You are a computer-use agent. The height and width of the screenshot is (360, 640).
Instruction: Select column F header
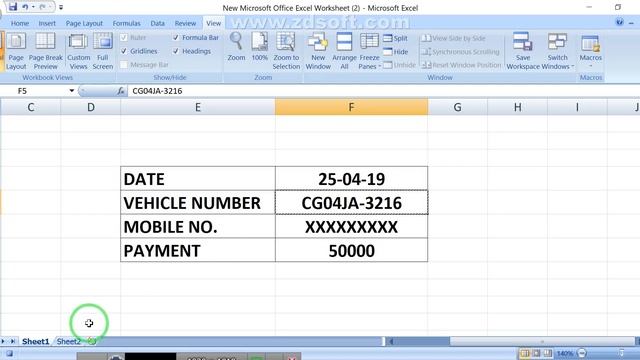tap(351, 107)
